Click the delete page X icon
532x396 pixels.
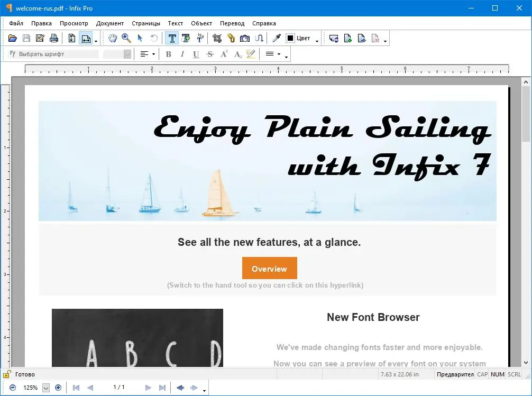click(375, 39)
